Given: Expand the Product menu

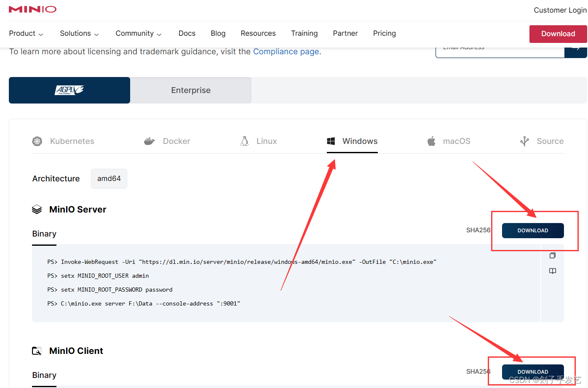Looking at the screenshot, I should [26, 33].
